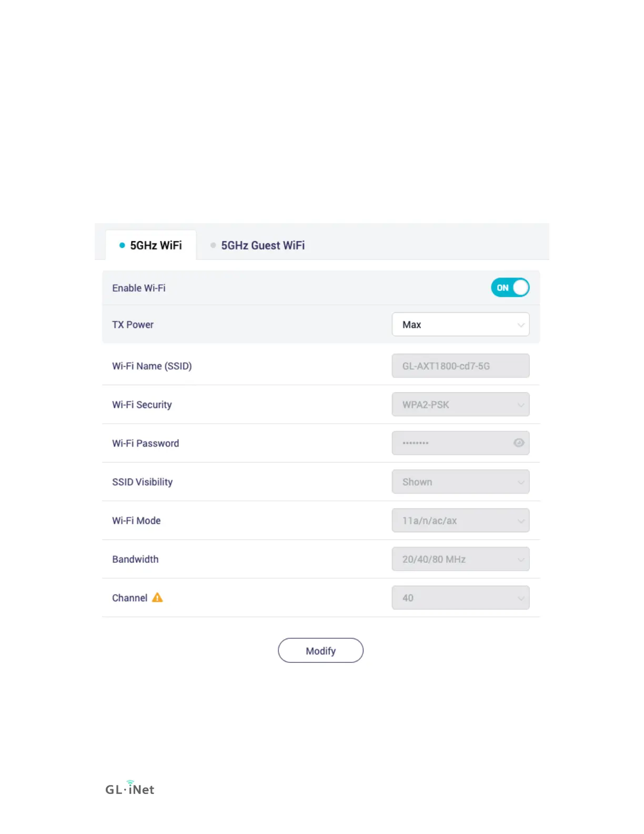Toggle the Enable Wi-Fi switch off
Image resolution: width=644 pixels, height=834 pixels.
point(510,287)
